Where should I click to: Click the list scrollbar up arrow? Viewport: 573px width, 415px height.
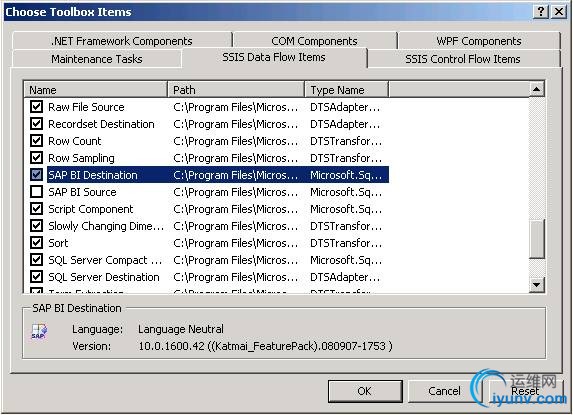[x=536, y=89]
